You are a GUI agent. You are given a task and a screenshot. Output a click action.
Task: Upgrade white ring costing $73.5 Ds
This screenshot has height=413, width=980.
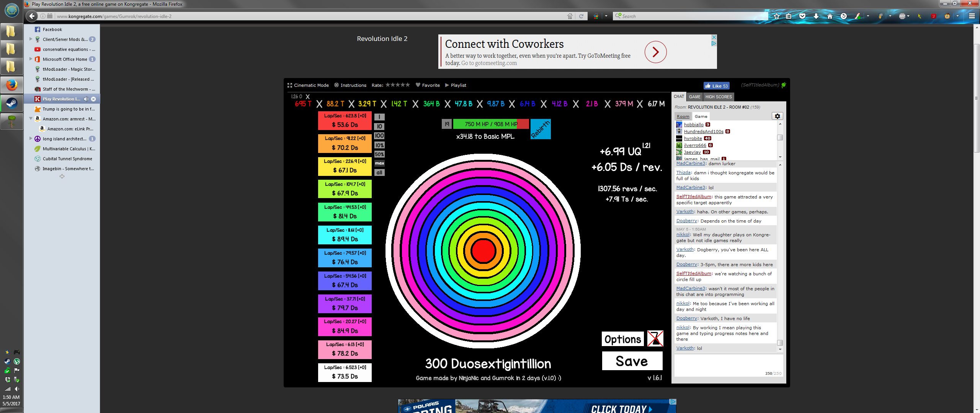pyautogui.click(x=345, y=372)
